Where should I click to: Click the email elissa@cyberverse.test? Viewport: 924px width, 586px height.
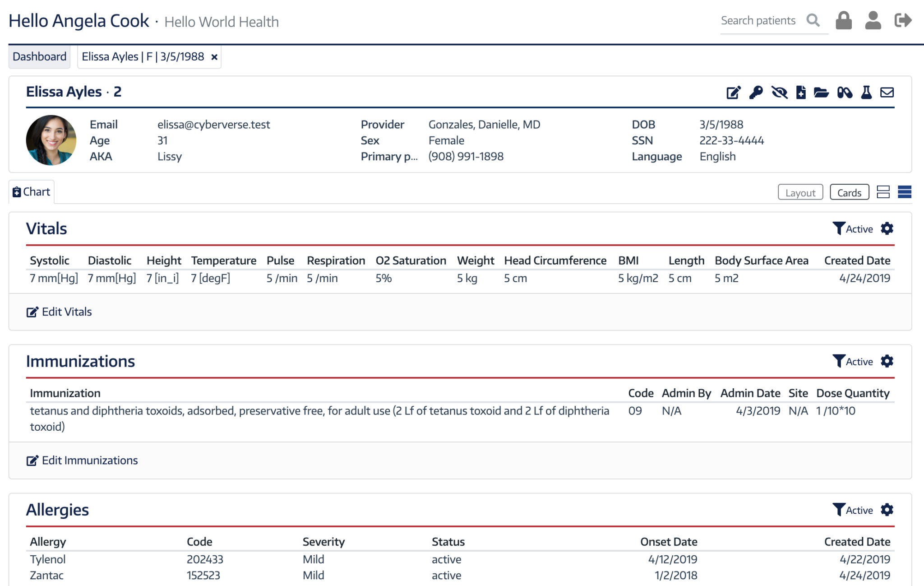click(213, 125)
